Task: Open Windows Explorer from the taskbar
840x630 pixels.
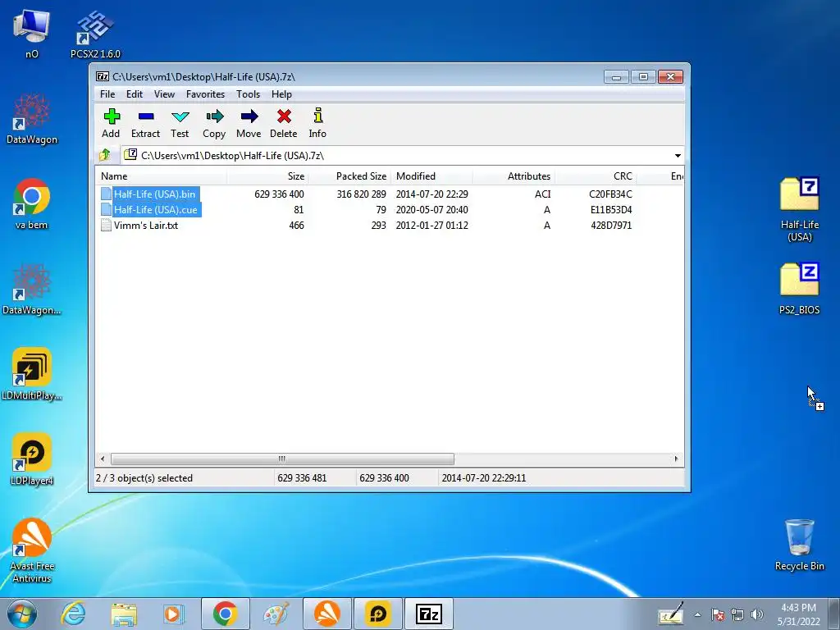Action: click(124, 614)
